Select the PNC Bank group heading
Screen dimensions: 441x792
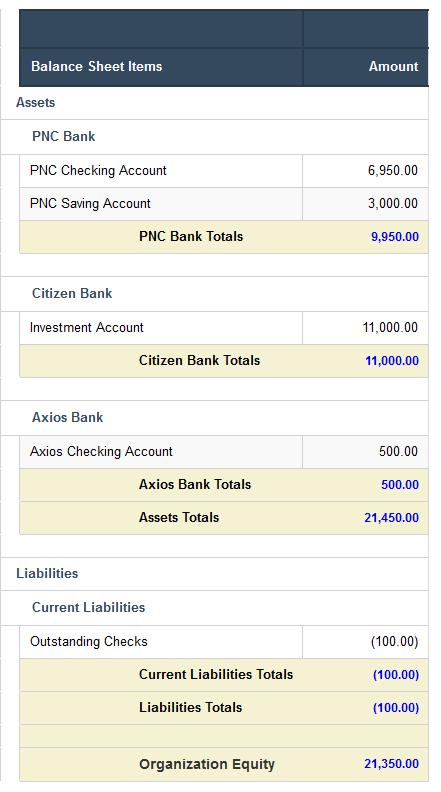click(64, 136)
